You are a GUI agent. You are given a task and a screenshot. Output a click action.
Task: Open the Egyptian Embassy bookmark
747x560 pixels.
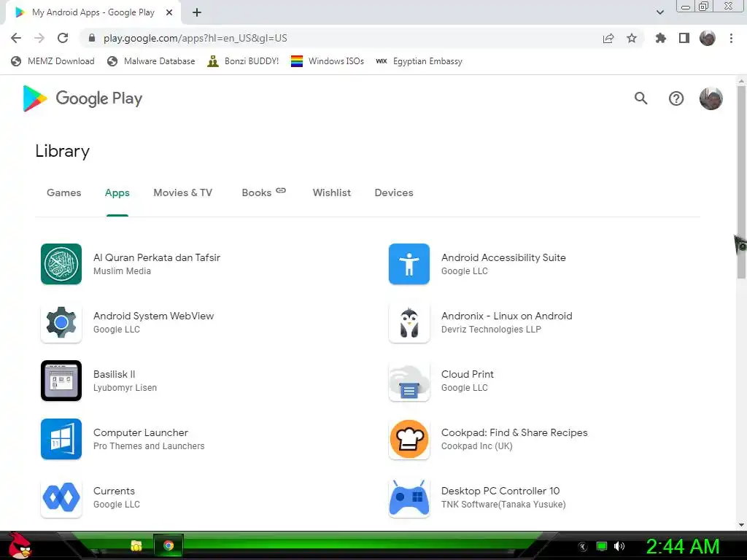click(x=419, y=61)
